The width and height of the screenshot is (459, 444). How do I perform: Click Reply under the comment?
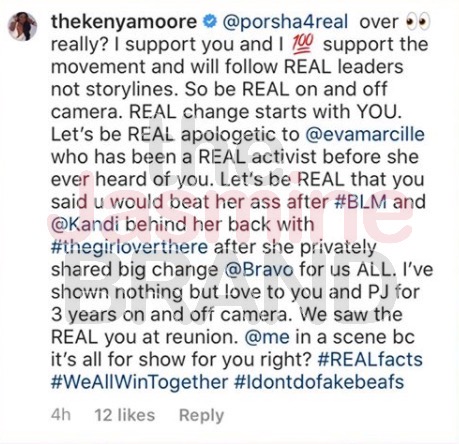click(x=201, y=416)
